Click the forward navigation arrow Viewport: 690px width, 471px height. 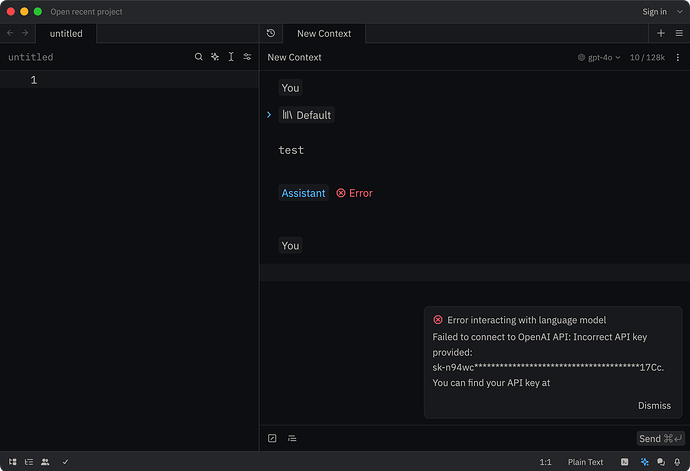click(x=25, y=33)
